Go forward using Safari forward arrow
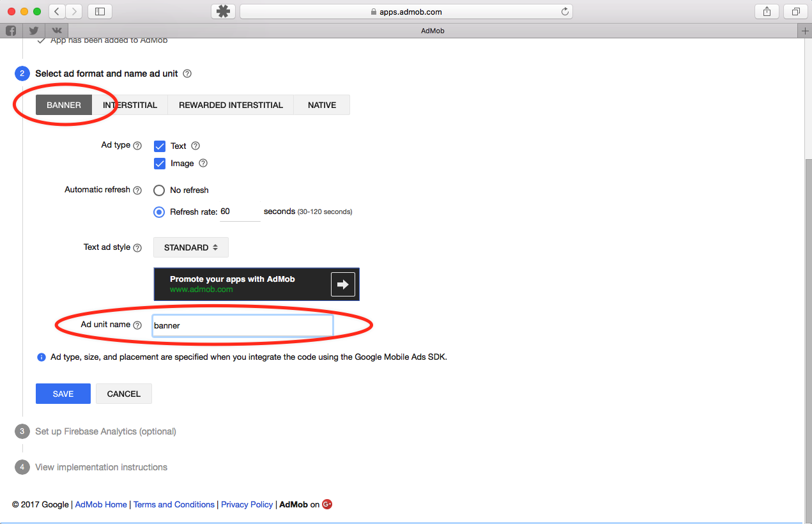The width and height of the screenshot is (812, 524). pos(74,12)
